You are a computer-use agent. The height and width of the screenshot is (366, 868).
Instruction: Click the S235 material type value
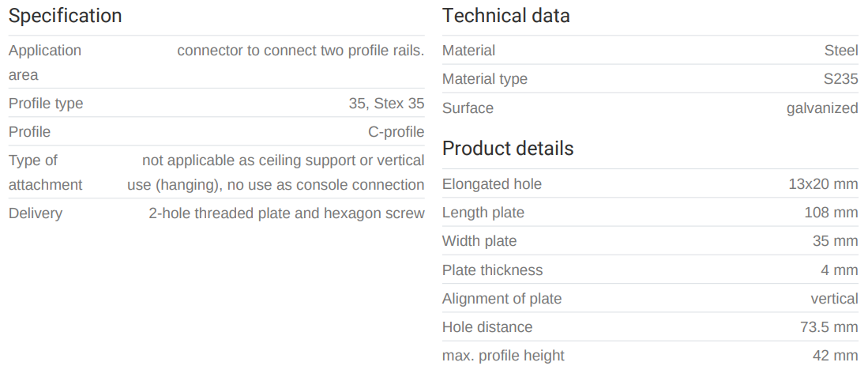pyautogui.click(x=840, y=79)
